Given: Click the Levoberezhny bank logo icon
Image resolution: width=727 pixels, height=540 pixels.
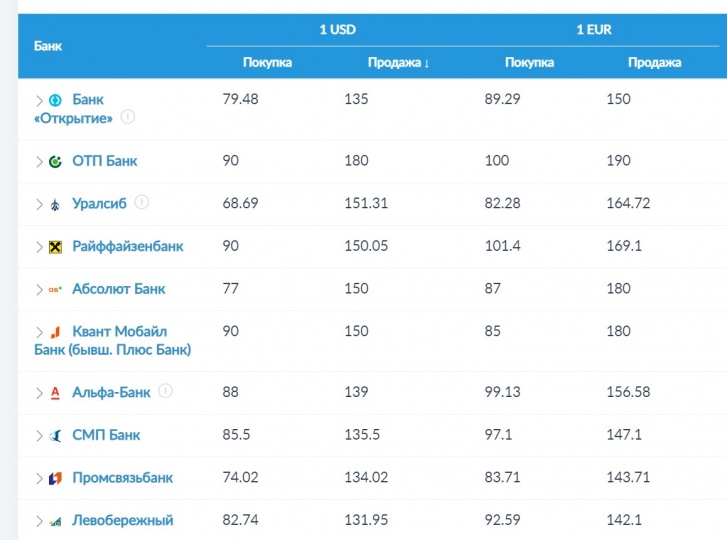Looking at the screenshot, I should point(56,521).
